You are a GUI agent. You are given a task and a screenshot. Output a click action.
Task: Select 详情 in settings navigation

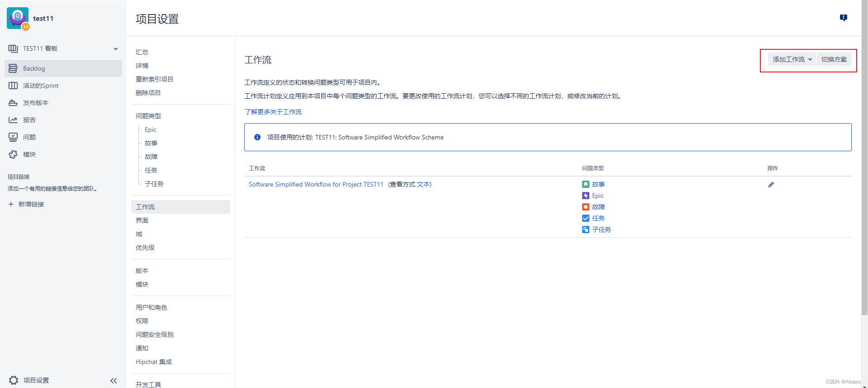[142, 66]
